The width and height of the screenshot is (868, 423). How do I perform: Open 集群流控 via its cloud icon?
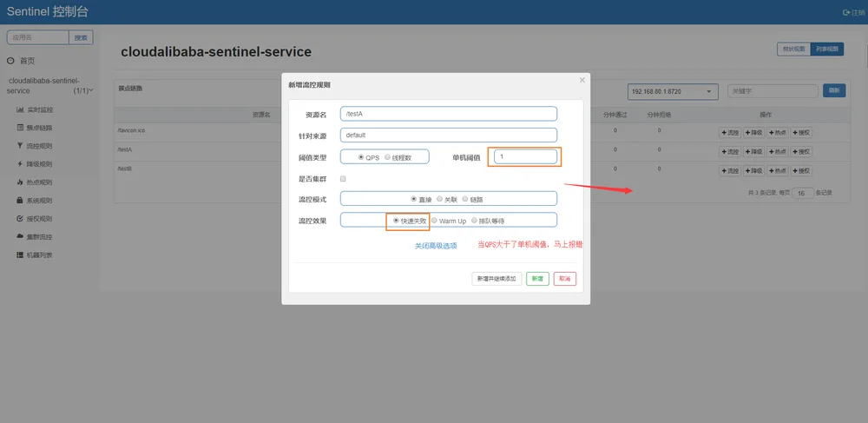coord(21,236)
